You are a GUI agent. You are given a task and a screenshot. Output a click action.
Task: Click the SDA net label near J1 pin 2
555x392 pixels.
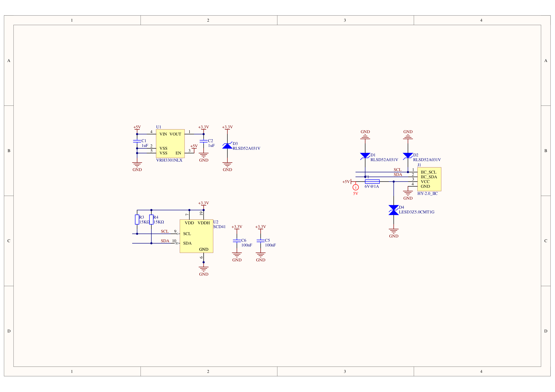coord(398,174)
